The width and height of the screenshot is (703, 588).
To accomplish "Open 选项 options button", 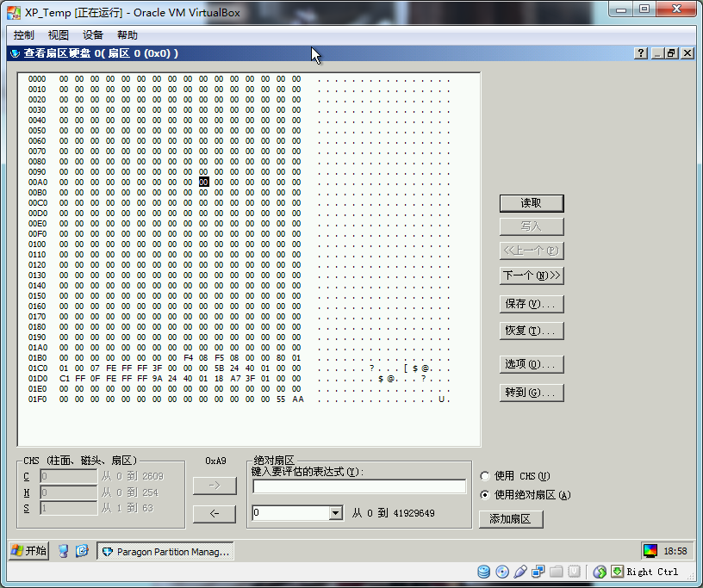I will pyautogui.click(x=532, y=364).
